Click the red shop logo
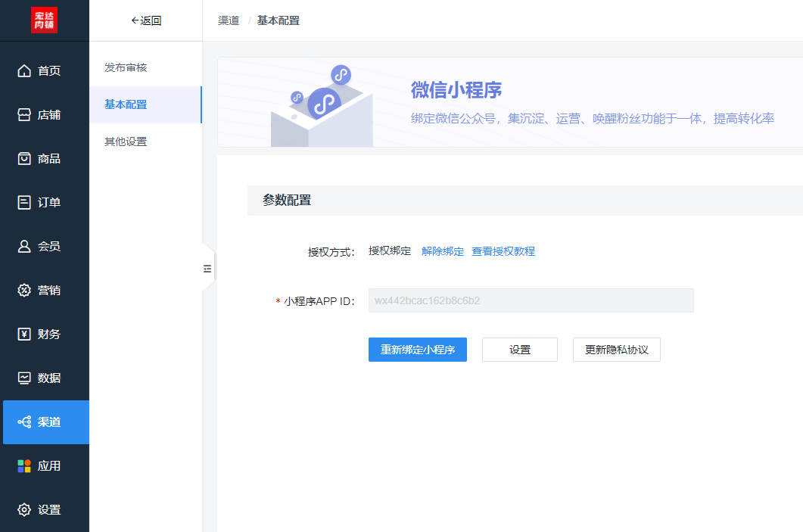 [x=44, y=20]
